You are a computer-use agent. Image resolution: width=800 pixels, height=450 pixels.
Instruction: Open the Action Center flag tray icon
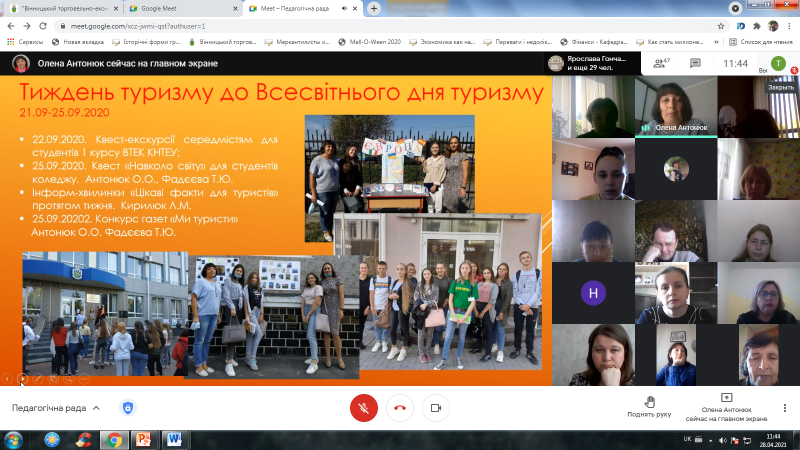coord(735,440)
